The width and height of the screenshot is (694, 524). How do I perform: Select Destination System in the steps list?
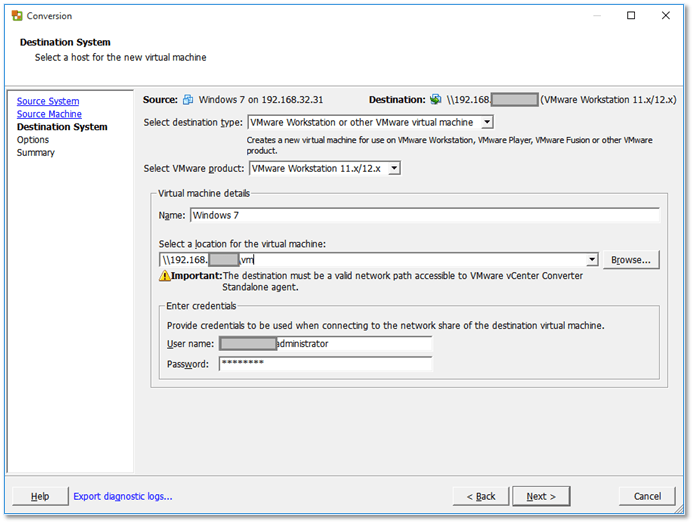pos(62,127)
